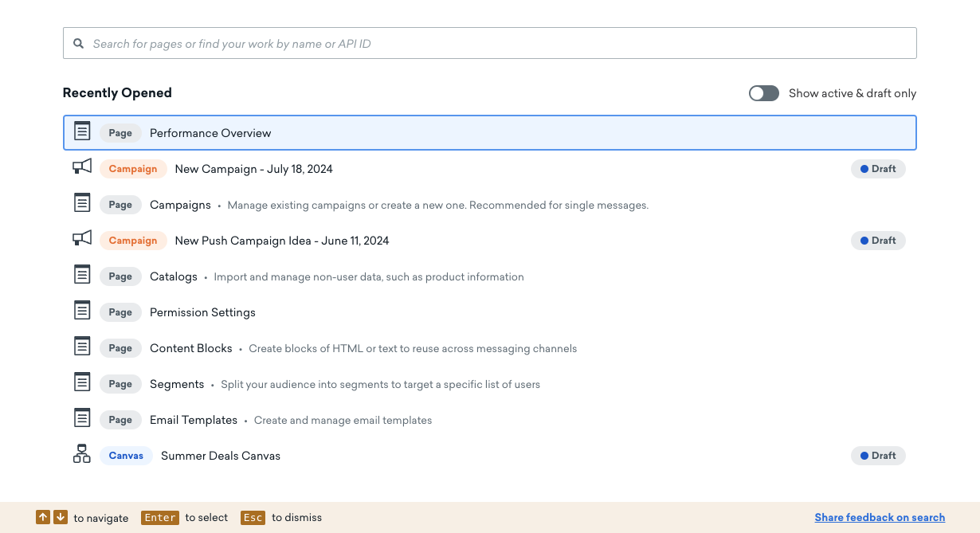The image size is (980, 533).
Task: Click page icon beside Catalogs
Action: point(82,274)
